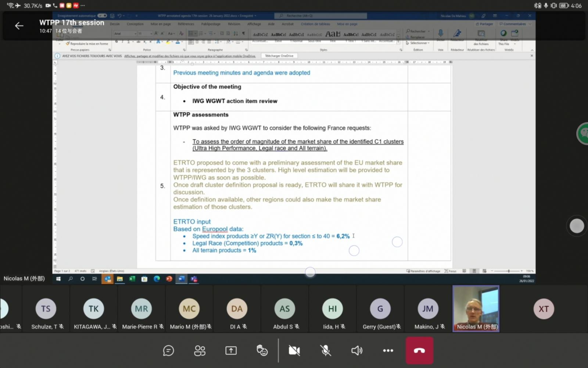This screenshot has width=588, height=368.
Task: Hang up with the red phone button
Action: tap(419, 351)
